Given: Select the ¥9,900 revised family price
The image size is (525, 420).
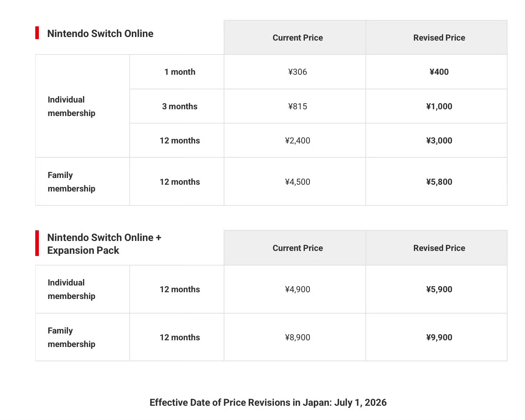Looking at the screenshot, I should pyautogui.click(x=439, y=337).
